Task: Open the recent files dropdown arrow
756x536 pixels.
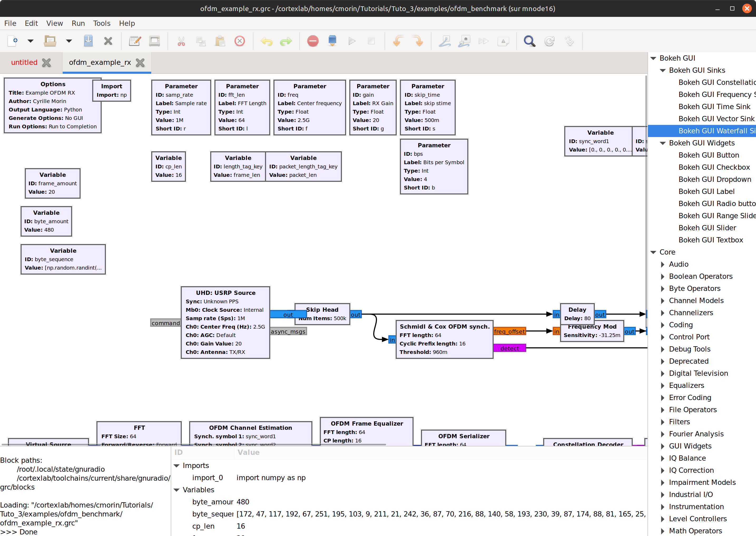Action: pyautogui.click(x=68, y=41)
